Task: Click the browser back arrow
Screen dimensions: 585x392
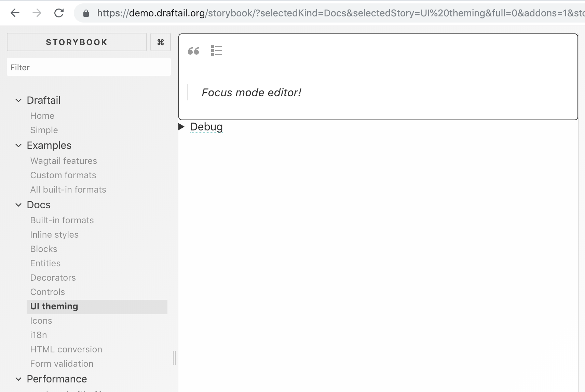Action: coord(14,13)
